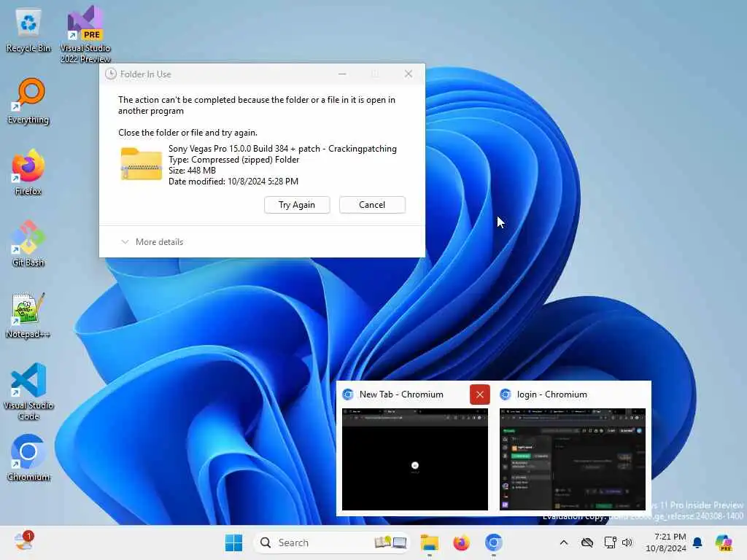The height and width of the screenshot is (560, 747).
Task: Select the zipped folder icon in dialog
Action: click(141, 164)
